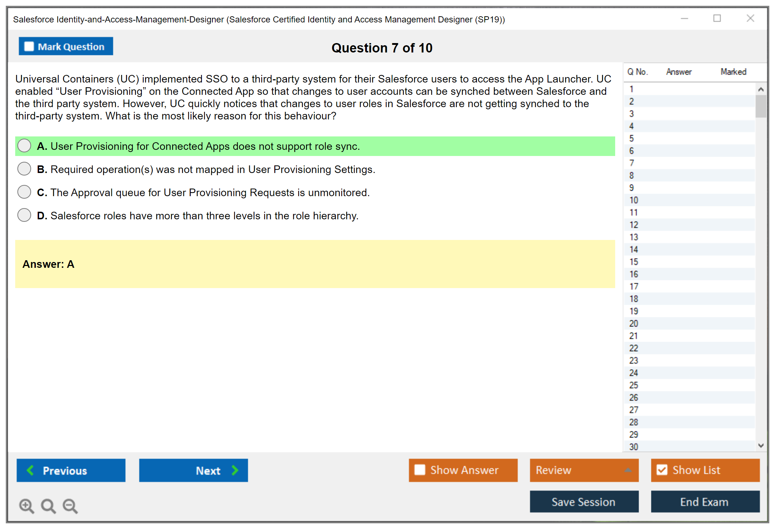Click the green right arrow on Next

point(235,470)
